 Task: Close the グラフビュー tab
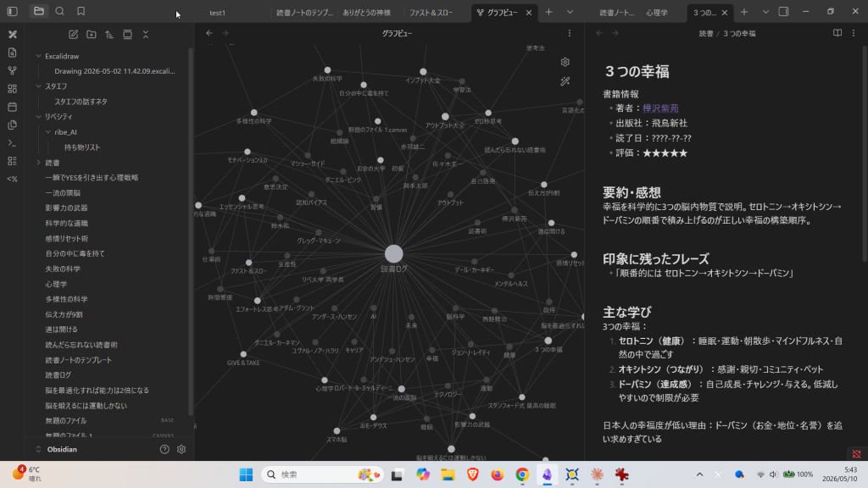click(x=529, y=13)
